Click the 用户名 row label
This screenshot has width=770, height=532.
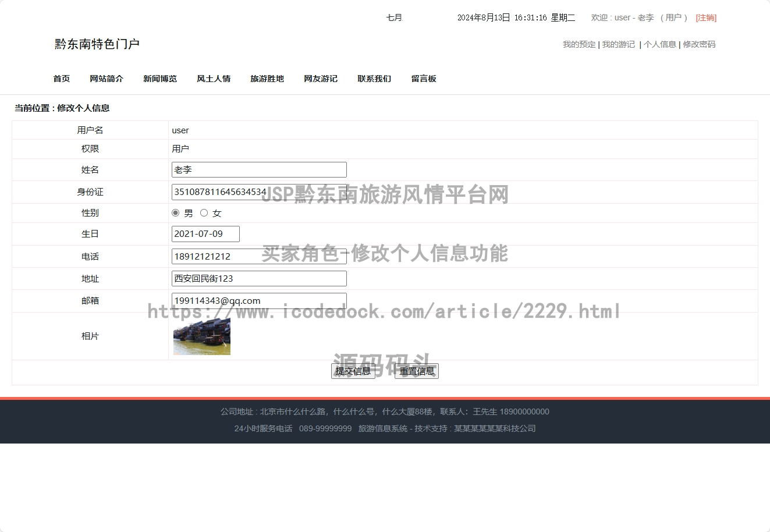(90, 130)
